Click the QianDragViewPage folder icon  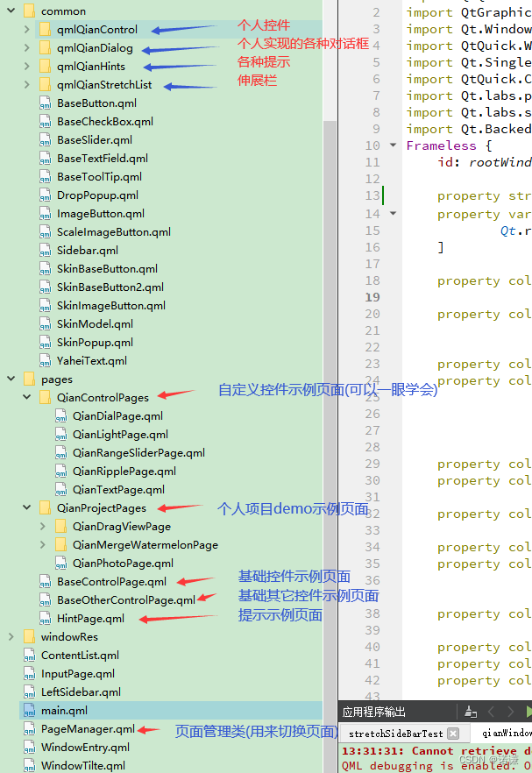(61, 526)
